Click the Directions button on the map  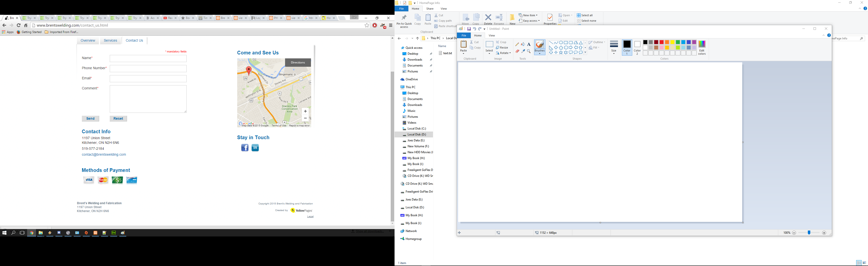(298, 63)
